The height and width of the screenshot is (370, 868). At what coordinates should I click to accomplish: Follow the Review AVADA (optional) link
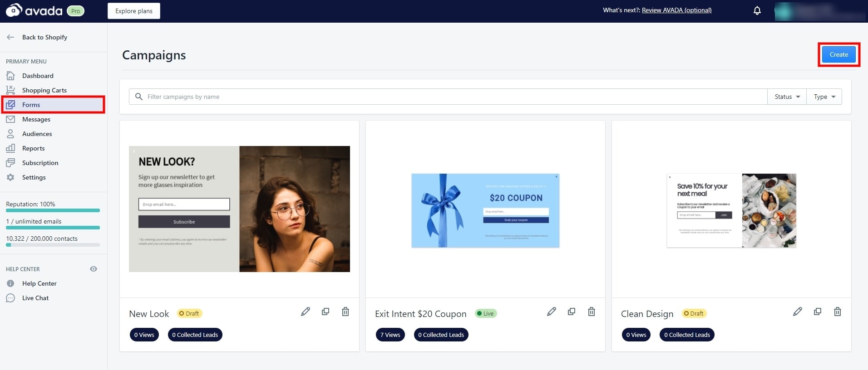(x=676, y=10)
